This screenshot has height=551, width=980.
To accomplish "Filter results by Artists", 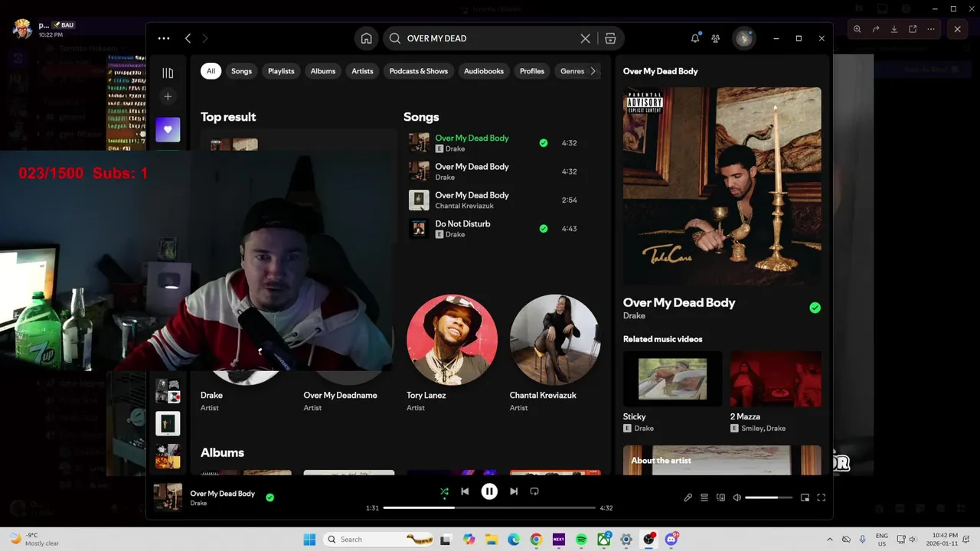I will pos(362,71).
